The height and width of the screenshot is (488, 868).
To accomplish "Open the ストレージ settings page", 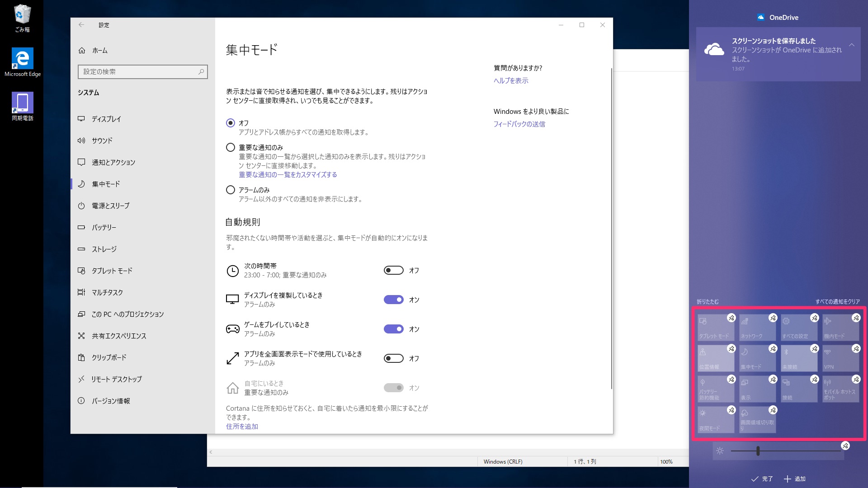I will (x=143, y=249).
